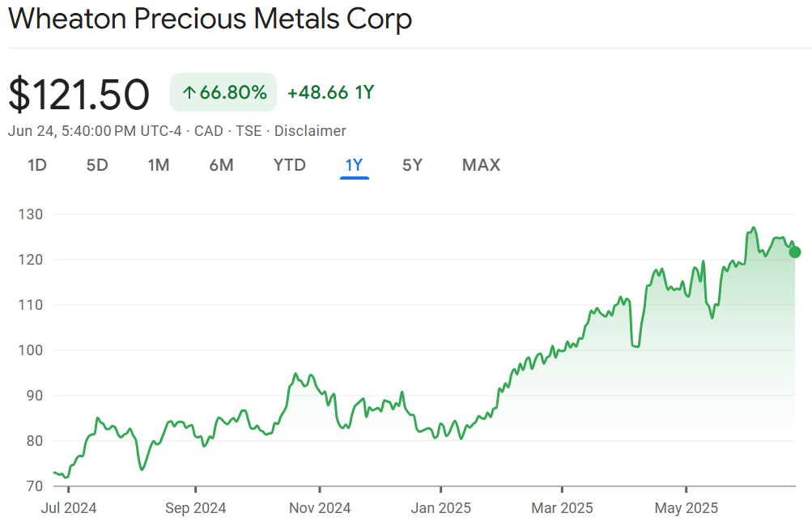Select the 5D range tab
The image size is (812, 530).
97,165
